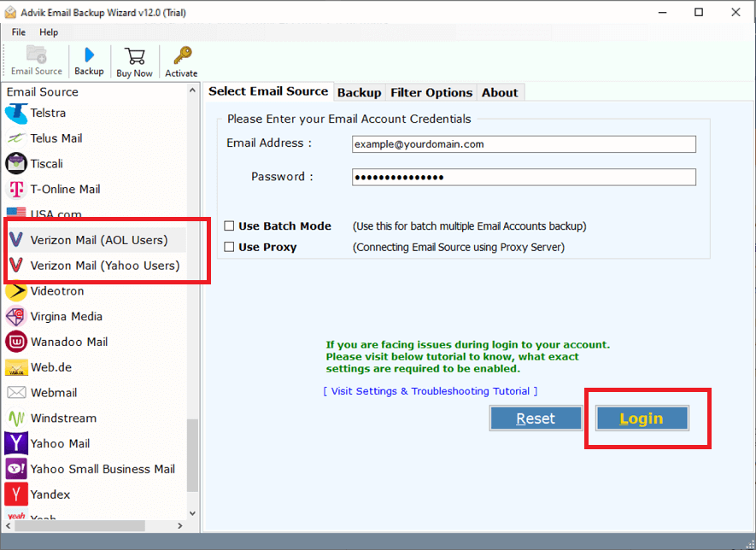Viewport: 756px width, 550px height.
Task: Select the Yandex red icon
Action: click(x=16, y=494)
